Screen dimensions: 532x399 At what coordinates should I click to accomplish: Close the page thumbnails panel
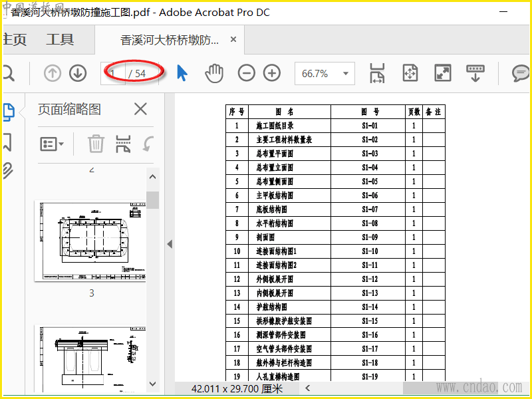click(140, 109)
